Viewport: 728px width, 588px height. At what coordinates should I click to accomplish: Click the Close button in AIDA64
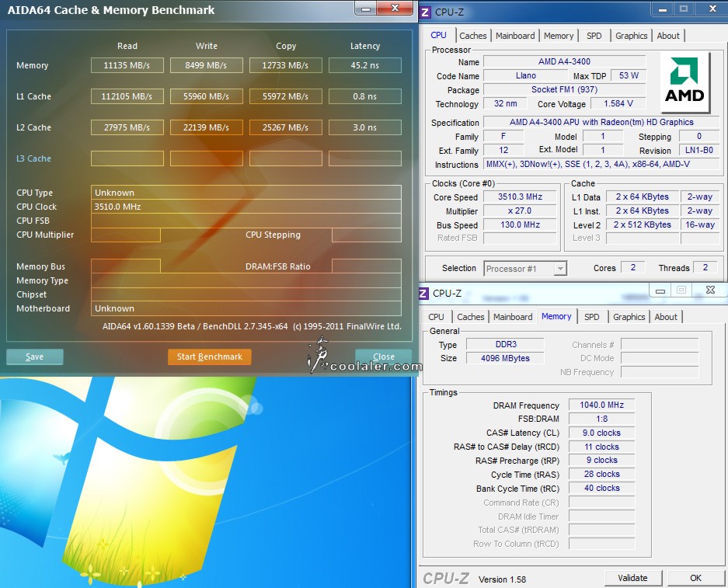383,357
